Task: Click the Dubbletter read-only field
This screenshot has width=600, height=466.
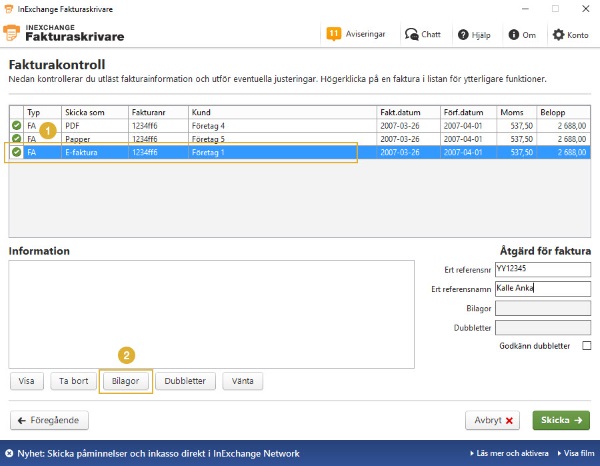Action: pyautogui.click(x=543, y=328)
